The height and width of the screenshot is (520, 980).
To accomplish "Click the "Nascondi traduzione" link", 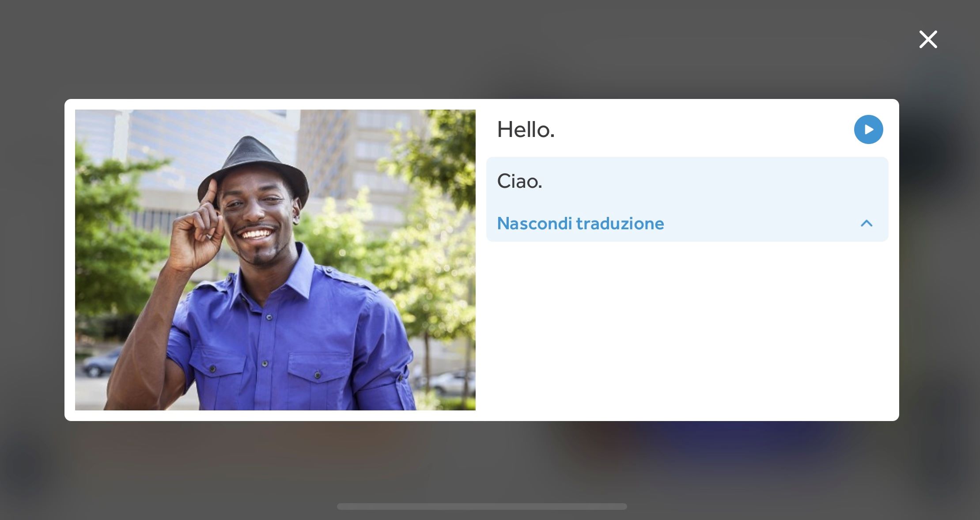I will [580, 224].
